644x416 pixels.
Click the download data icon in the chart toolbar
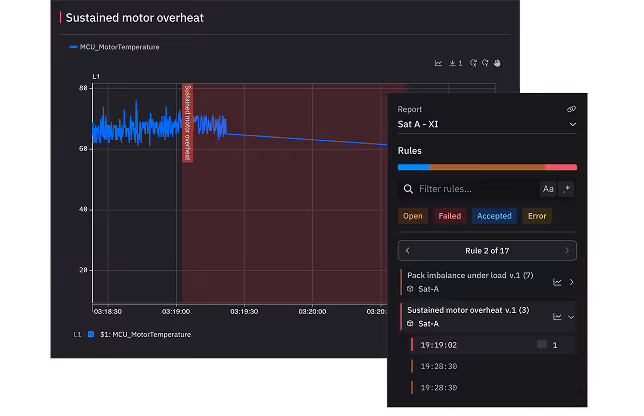[455, 63]
